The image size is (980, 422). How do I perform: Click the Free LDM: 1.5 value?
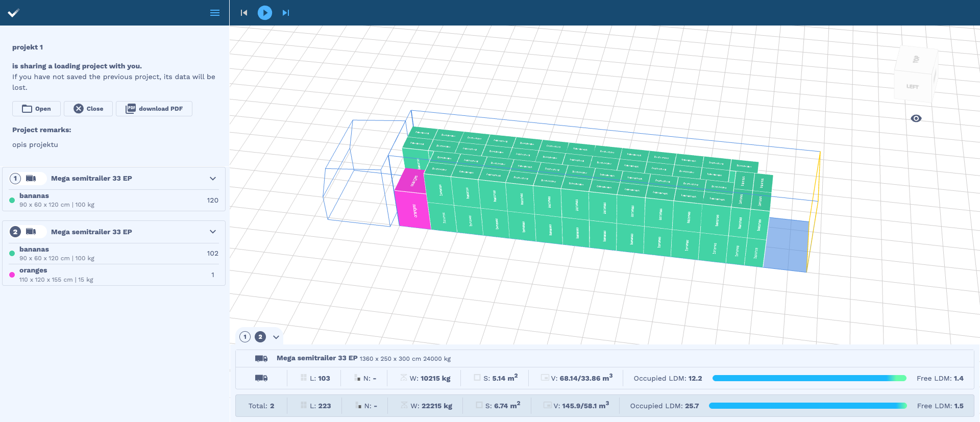coord(940,406)
